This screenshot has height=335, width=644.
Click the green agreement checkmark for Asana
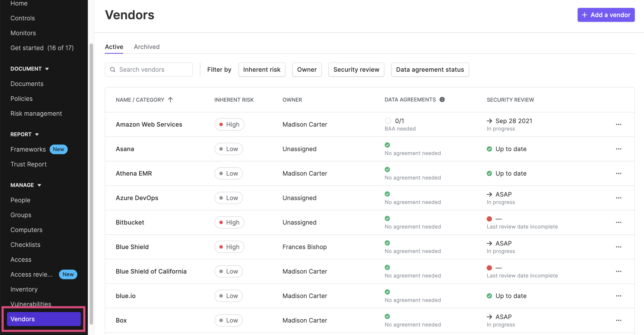click(387, 145)
